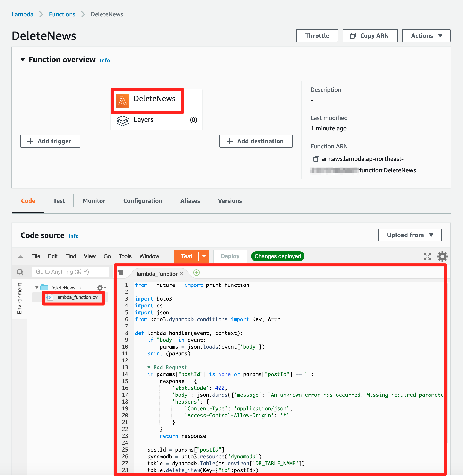The image size is (463, 476).
Task: Open Info link beside Code source
Action: [74, 236]
